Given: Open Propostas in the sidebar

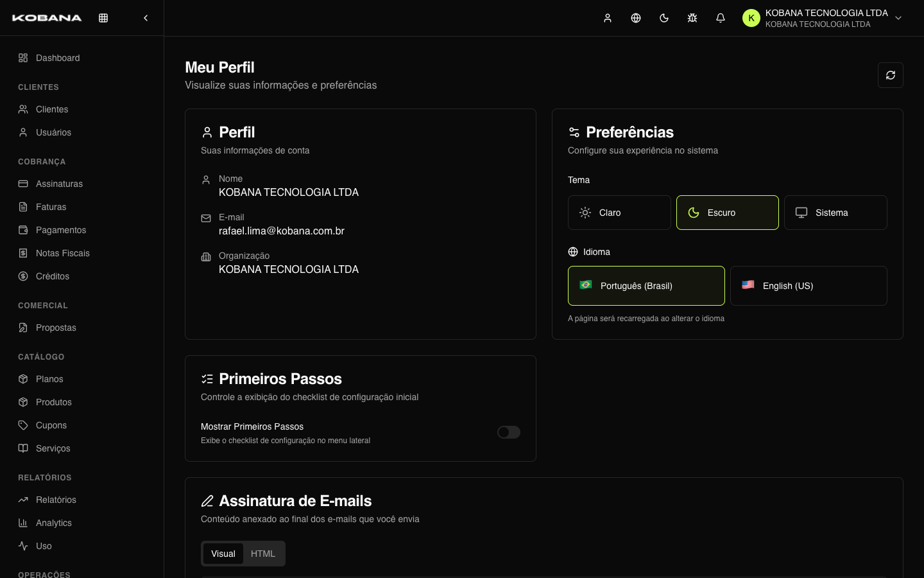Looking at the screenshot, I should (82, 328).
